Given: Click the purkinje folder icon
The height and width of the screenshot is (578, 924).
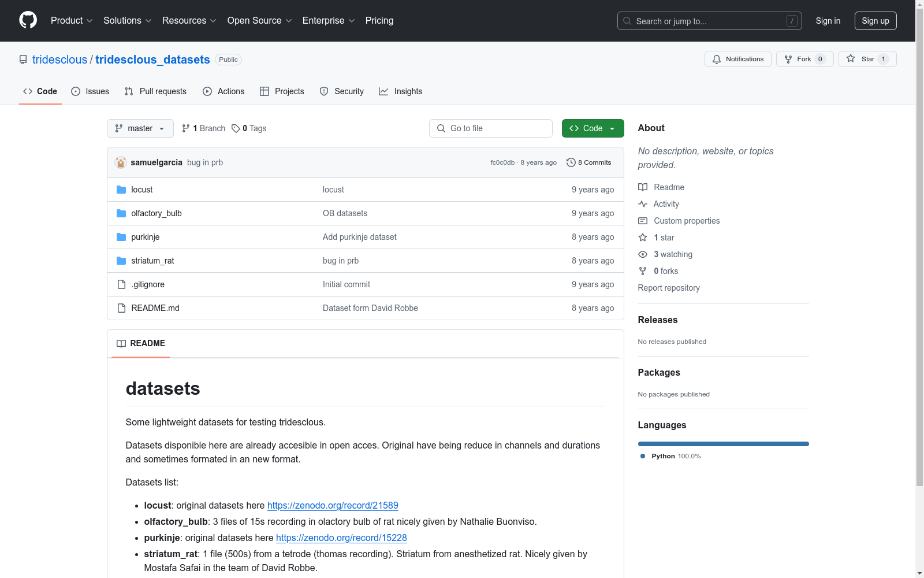Looking at the screenshot, I should click(121, 237).
